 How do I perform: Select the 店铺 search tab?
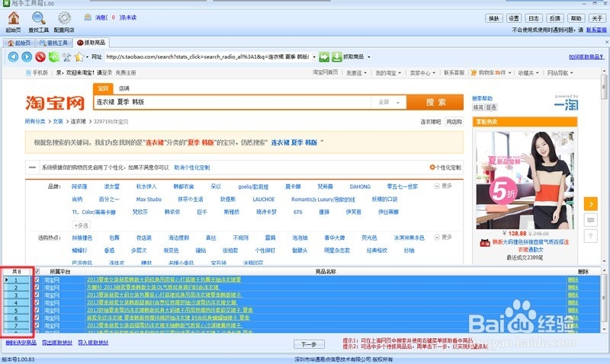(x=124, y=88)
